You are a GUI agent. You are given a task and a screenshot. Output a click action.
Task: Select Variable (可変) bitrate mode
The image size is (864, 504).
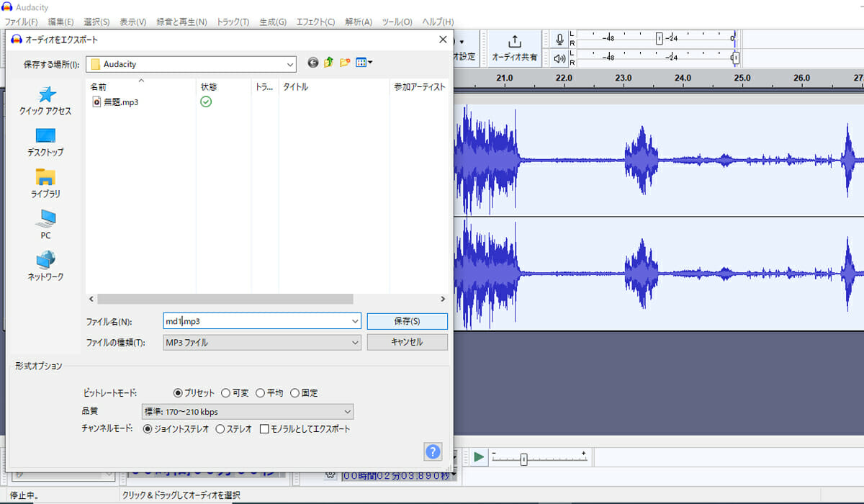(225, 393)
